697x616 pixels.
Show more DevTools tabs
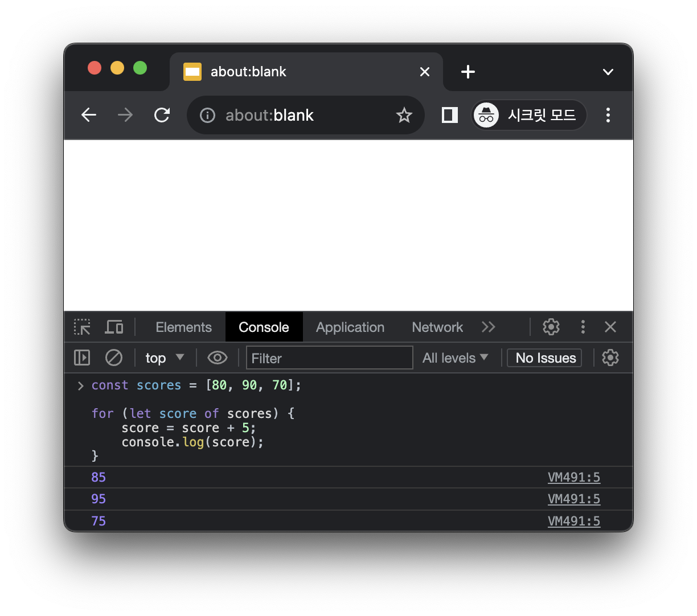tap(488, 327)
